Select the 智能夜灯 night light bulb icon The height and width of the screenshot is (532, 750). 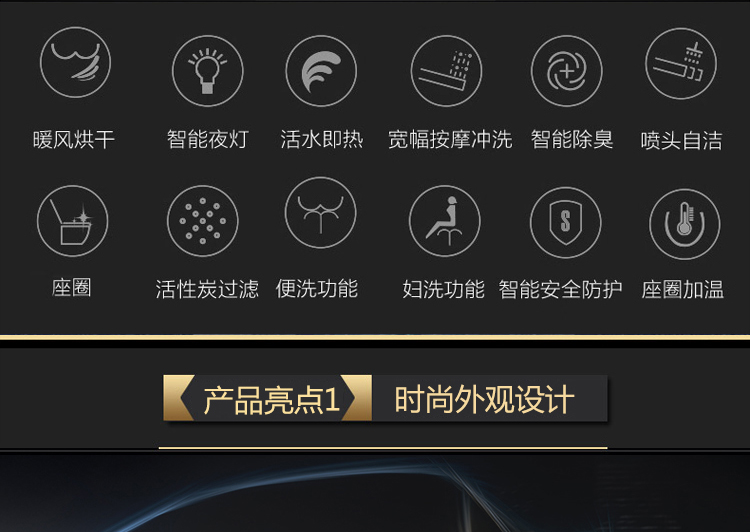[208, 71]
